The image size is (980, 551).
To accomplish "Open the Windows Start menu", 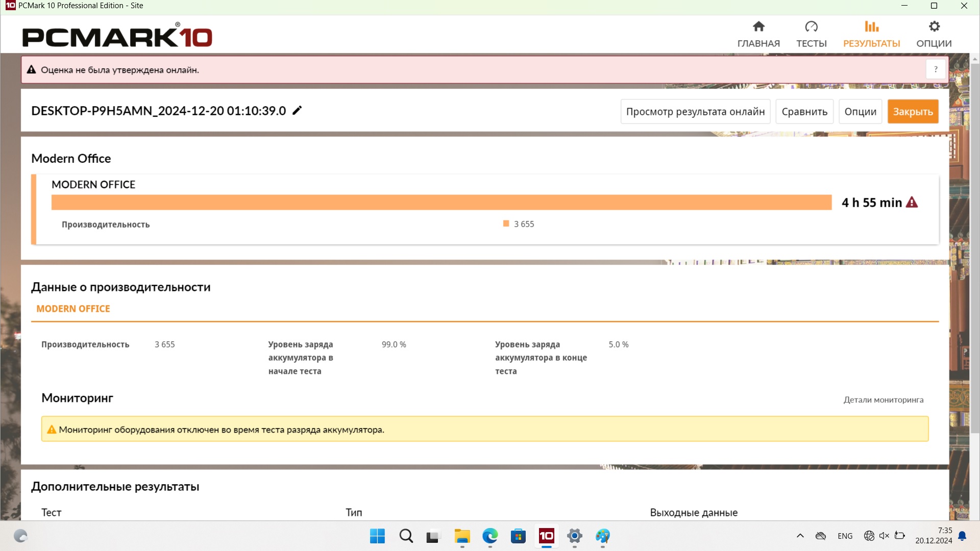I will [x=377, y=536].
